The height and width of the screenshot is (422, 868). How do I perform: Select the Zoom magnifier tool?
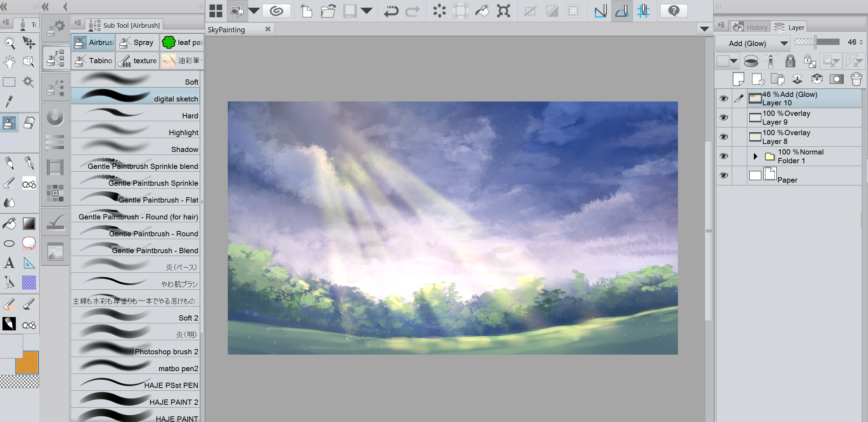(x=9, y=43)
